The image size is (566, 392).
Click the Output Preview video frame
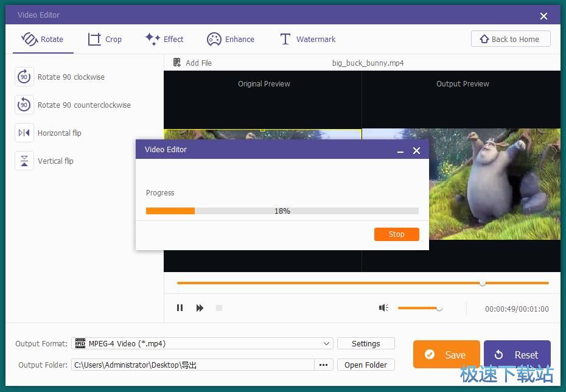click(x=461, y=184)
